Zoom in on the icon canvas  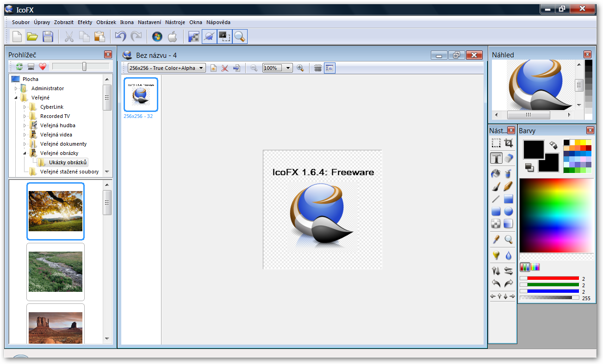point(300,68)
